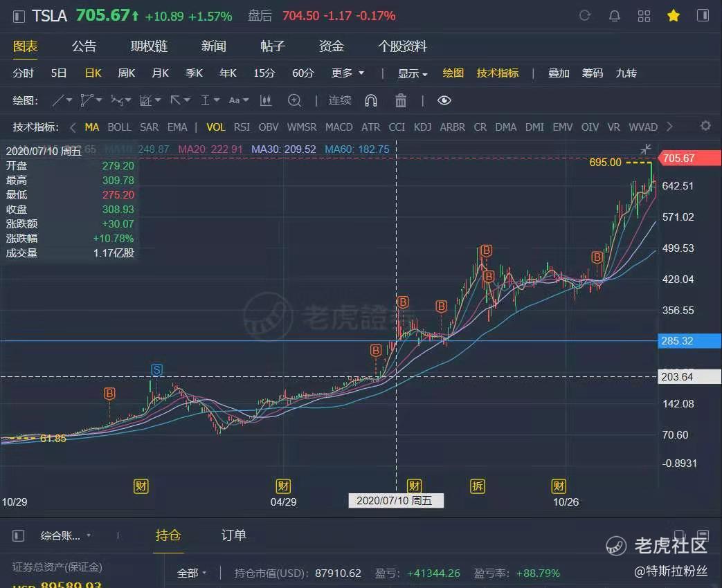Show previous indicators with left chevron
722x588 pixels.
coord(72,127)
